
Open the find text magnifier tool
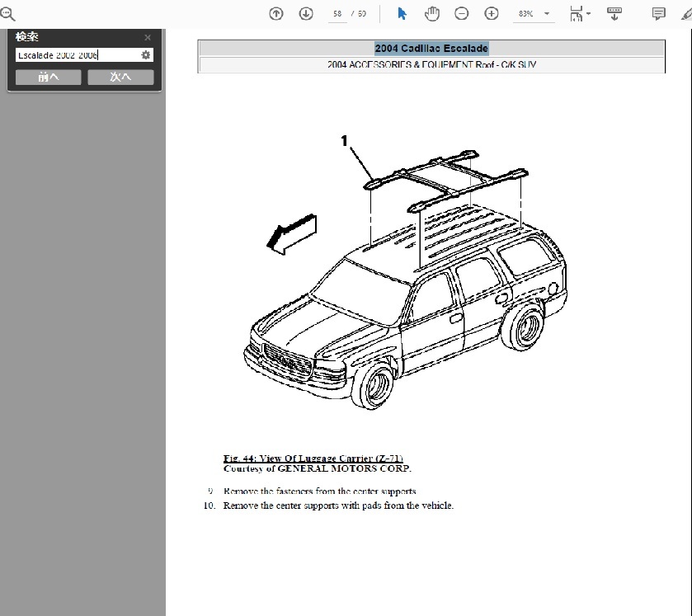coord(7,14)
